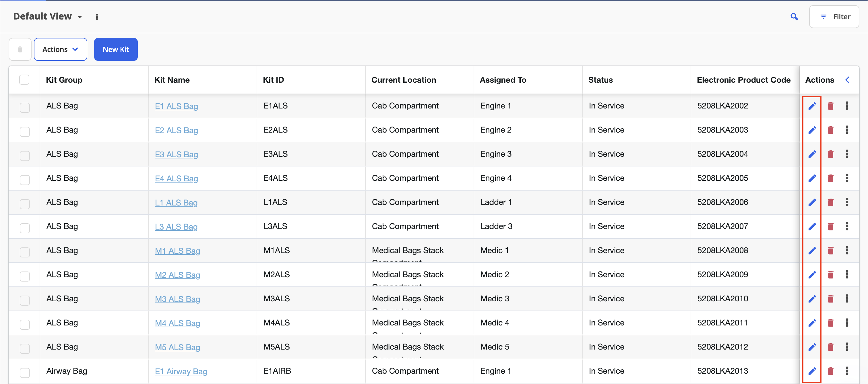Open the E2 ALS Bag link

click(176, 130)
